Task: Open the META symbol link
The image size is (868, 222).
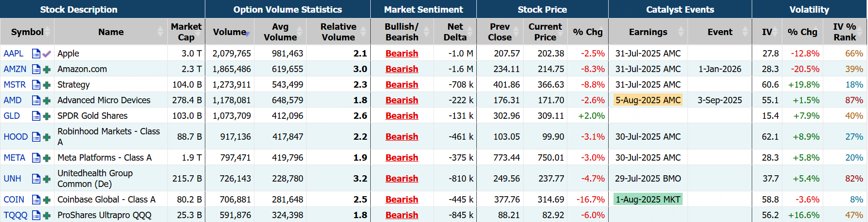Action: [x=15, y=158]
